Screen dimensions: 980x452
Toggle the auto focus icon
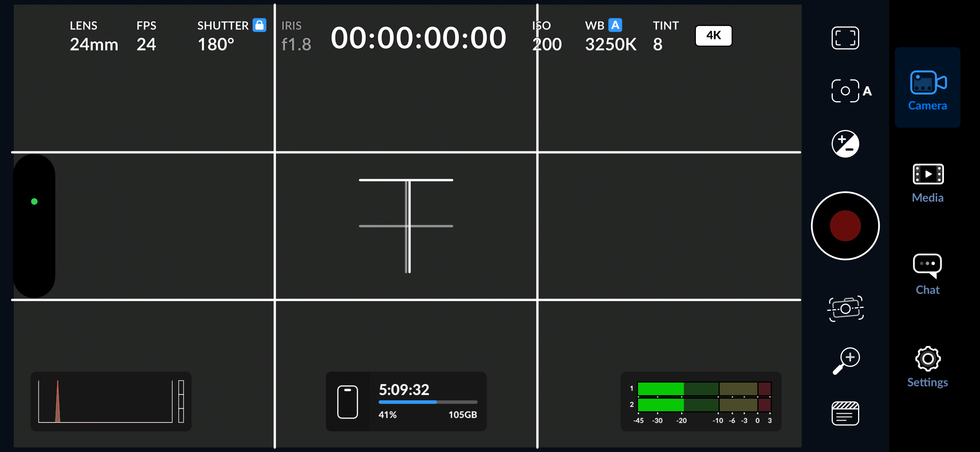[x=850, y=91]
